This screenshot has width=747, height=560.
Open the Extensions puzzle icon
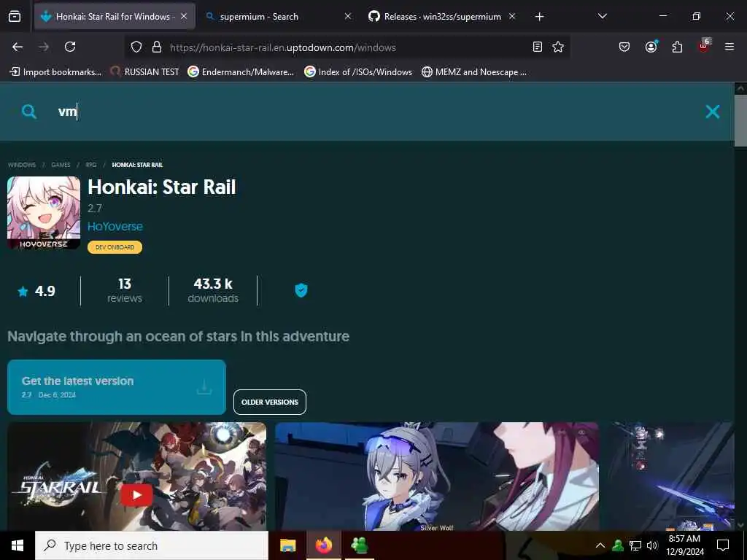677,47
